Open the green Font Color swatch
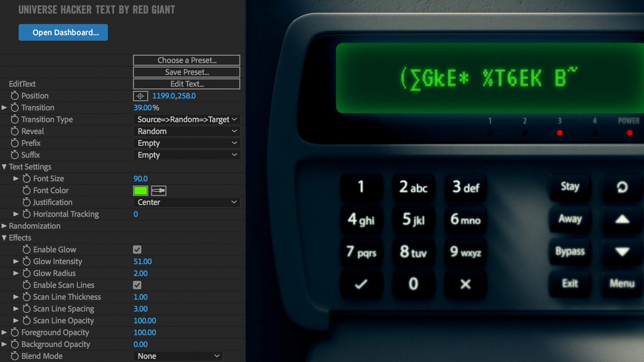The height and width of the screenshot is (362, 644). click(140, 191)
